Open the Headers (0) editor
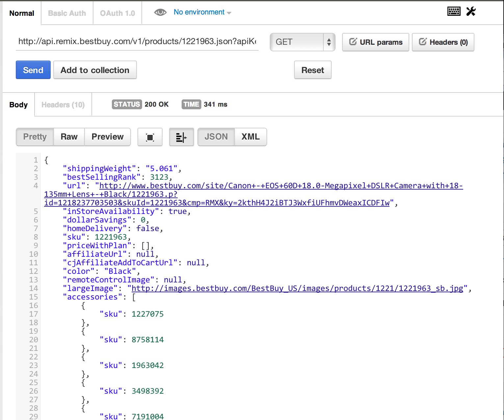 (443, 42)
